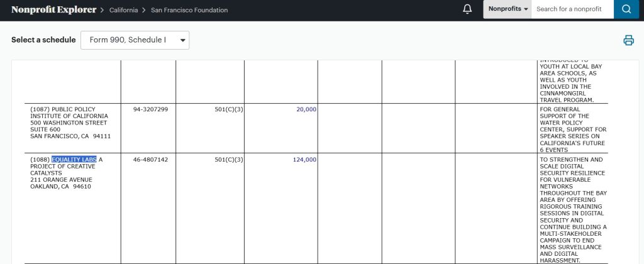The image size is (644, 264).
Task: Click the highlighted EQUALITY LABS text
Action: [74, 160]
